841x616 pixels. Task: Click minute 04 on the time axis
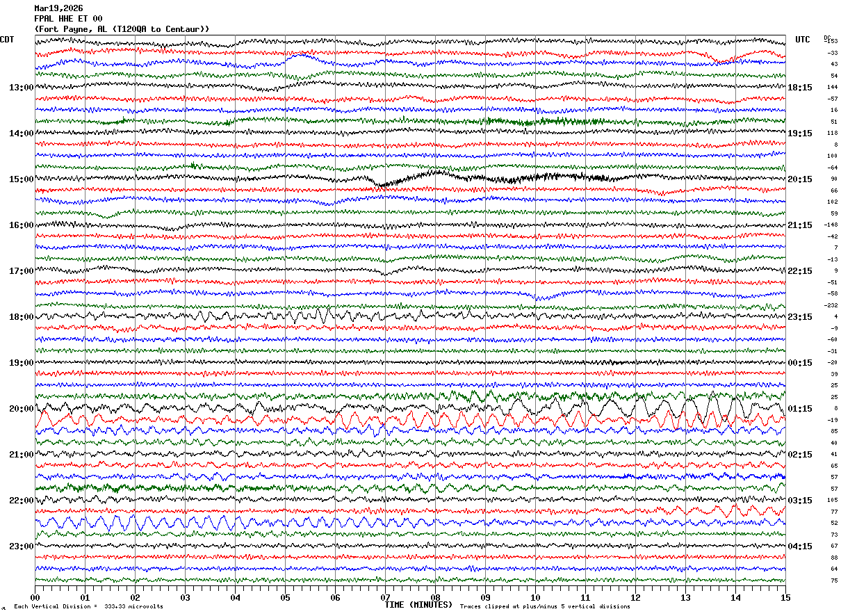pos(235,597)
